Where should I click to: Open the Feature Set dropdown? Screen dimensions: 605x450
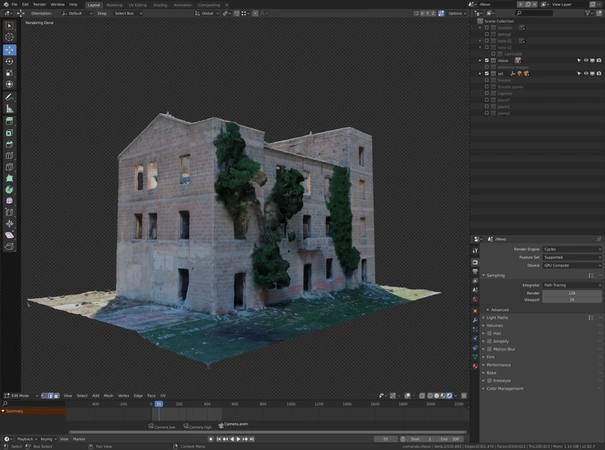(x=572, y=257)
